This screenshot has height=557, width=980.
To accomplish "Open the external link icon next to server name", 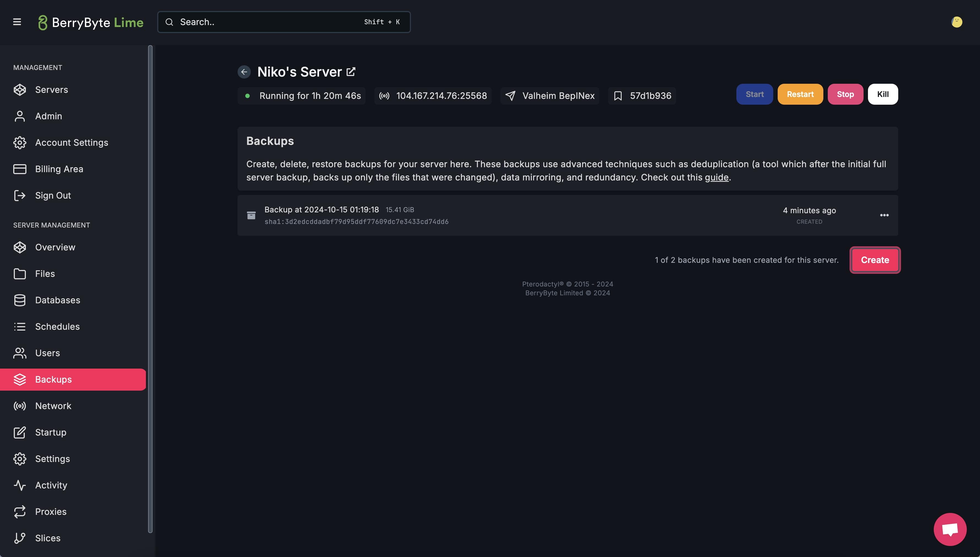I will point(350,72).
